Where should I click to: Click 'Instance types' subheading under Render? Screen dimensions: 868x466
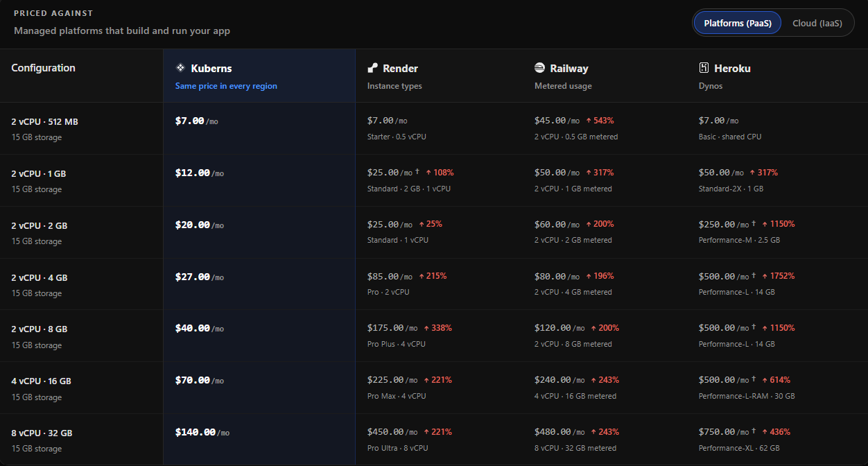pos(394,86)
